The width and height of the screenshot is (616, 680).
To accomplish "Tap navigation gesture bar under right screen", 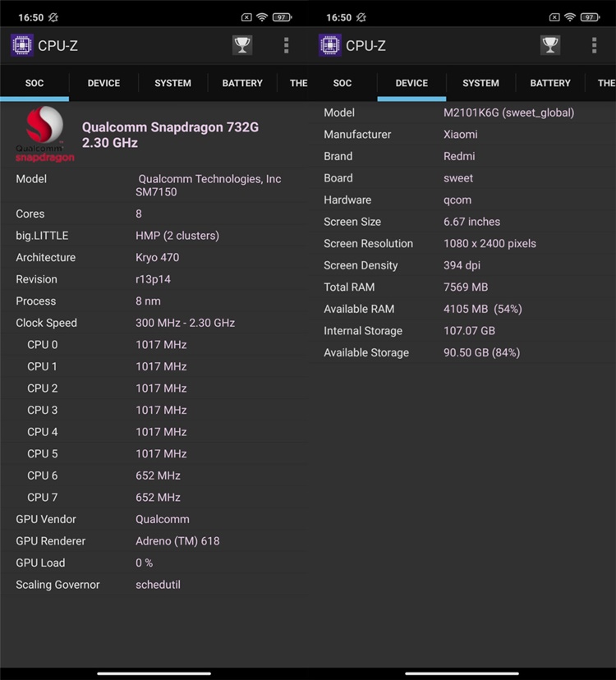I will click(x=462, y=673).
